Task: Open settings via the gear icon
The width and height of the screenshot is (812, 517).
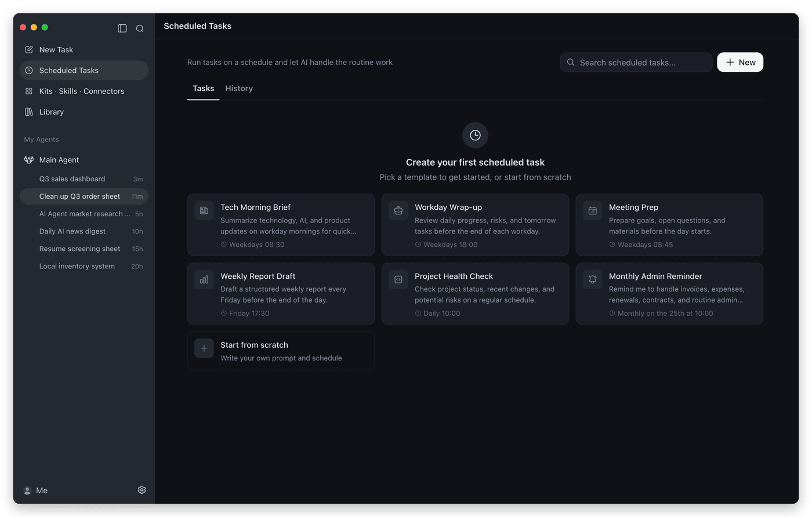Action: pyautogui.click(x=142, y=490)
